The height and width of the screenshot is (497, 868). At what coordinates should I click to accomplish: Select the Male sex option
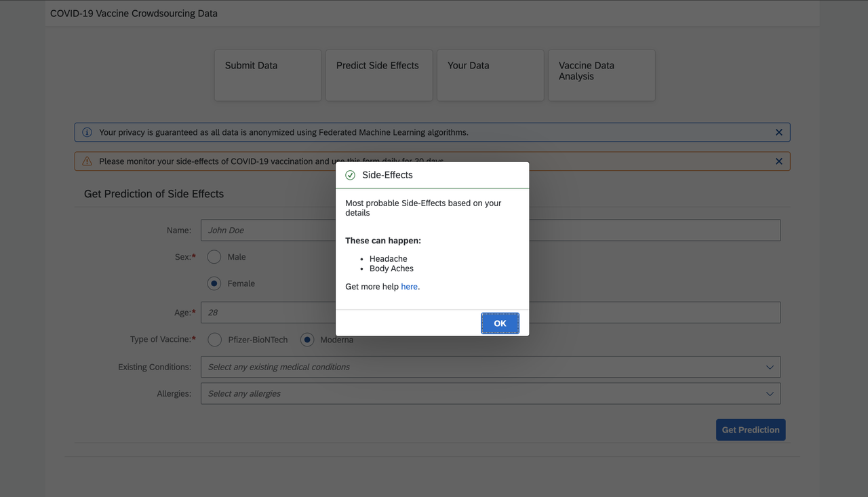214,256
